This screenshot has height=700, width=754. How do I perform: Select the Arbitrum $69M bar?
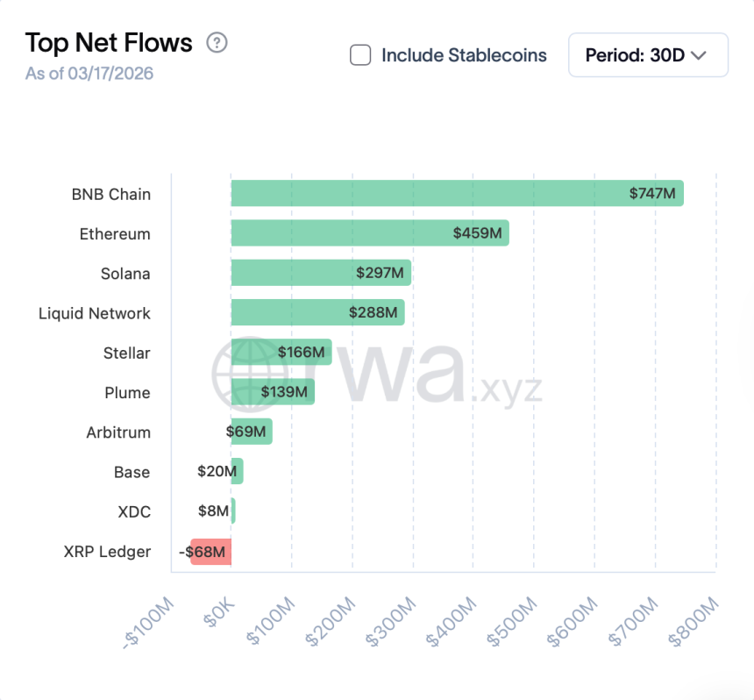point(251,432)
